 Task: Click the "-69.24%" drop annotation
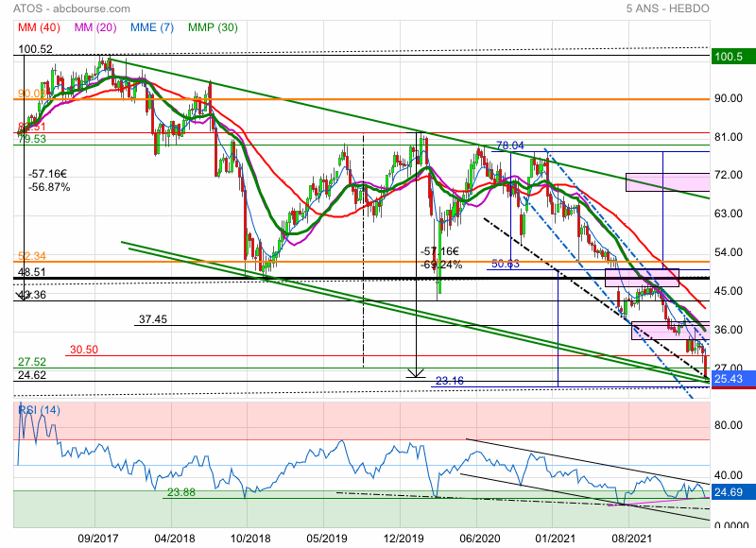(x=441, y=265)
